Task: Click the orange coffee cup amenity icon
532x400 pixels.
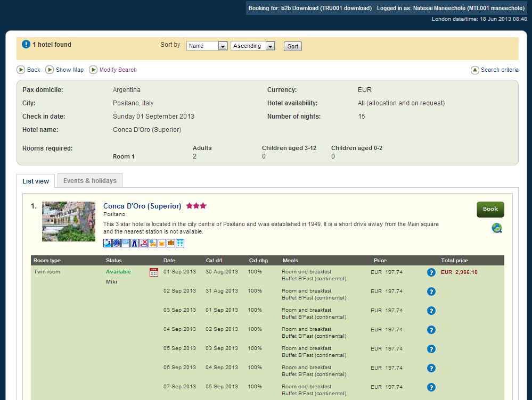Action: coord(162,243)
